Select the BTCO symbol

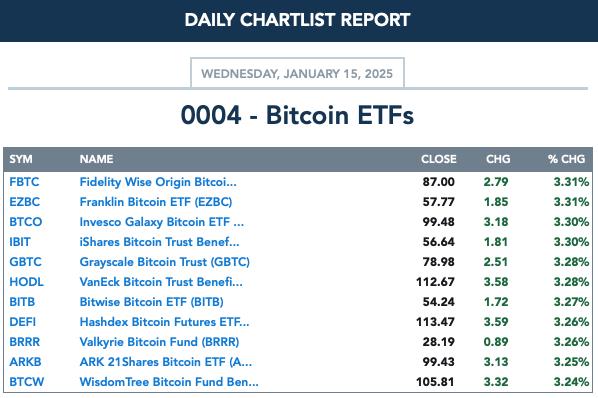[26, 222]
